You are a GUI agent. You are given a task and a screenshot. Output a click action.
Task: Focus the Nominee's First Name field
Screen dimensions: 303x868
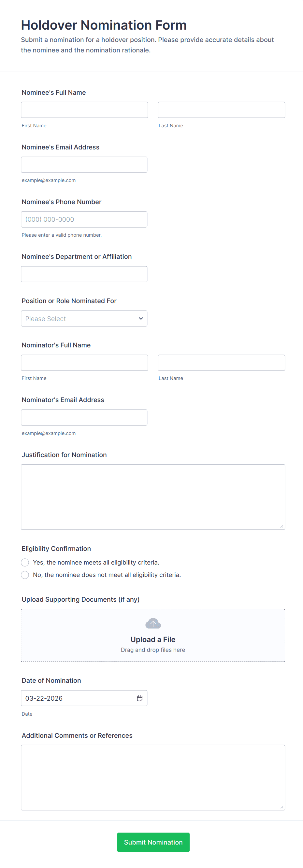coord(84,110)
